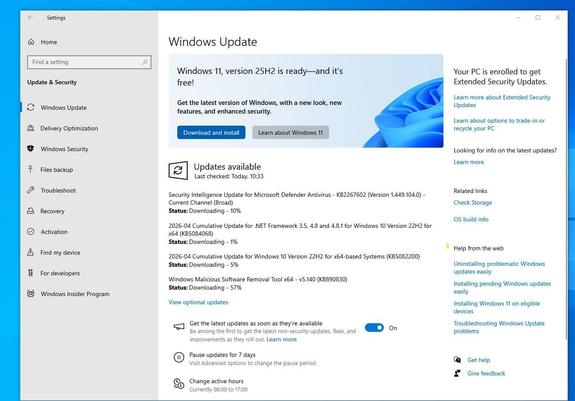Click the Security Intelligence Update KB2267602 entry

pyautogui.click(x=297, y=199)
